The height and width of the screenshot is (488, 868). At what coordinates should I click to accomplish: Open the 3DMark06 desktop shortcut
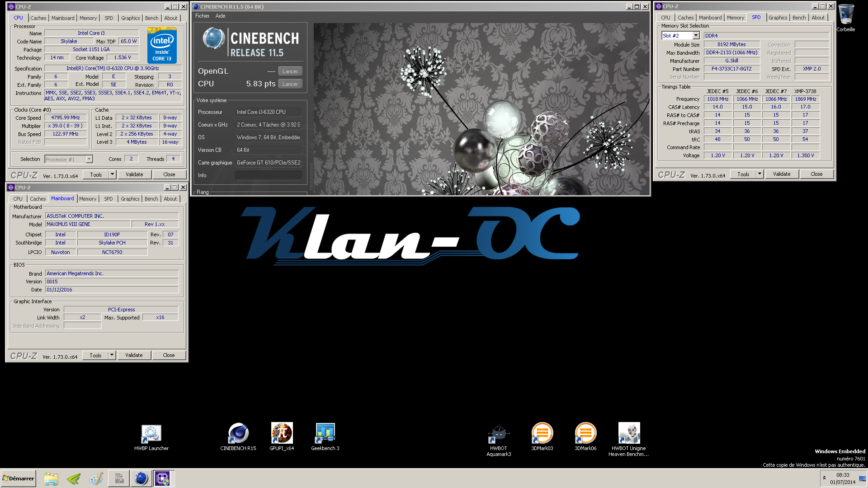pos(585,437)
